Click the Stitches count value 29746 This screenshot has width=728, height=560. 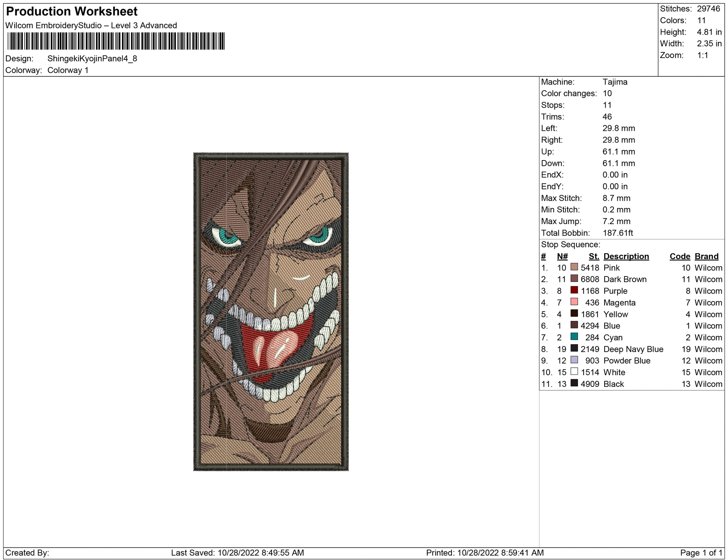pos(708,9)
